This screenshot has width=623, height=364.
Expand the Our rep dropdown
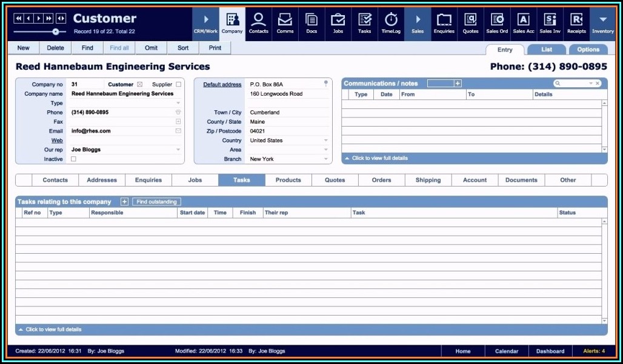click(x=178, y=150)
